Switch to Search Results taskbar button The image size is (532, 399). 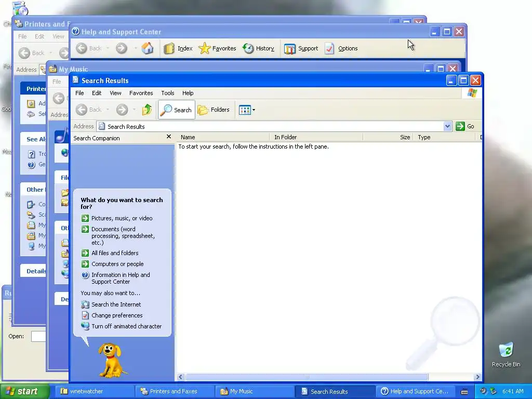335,391
